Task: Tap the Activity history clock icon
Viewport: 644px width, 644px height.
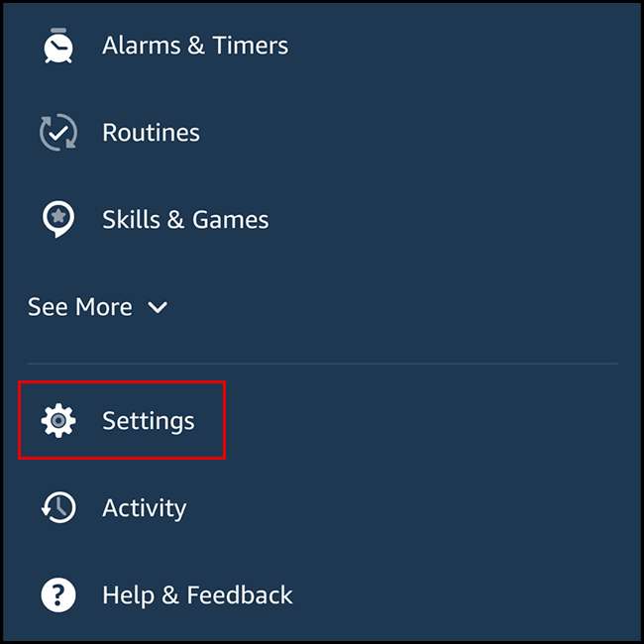Action: 58,507
